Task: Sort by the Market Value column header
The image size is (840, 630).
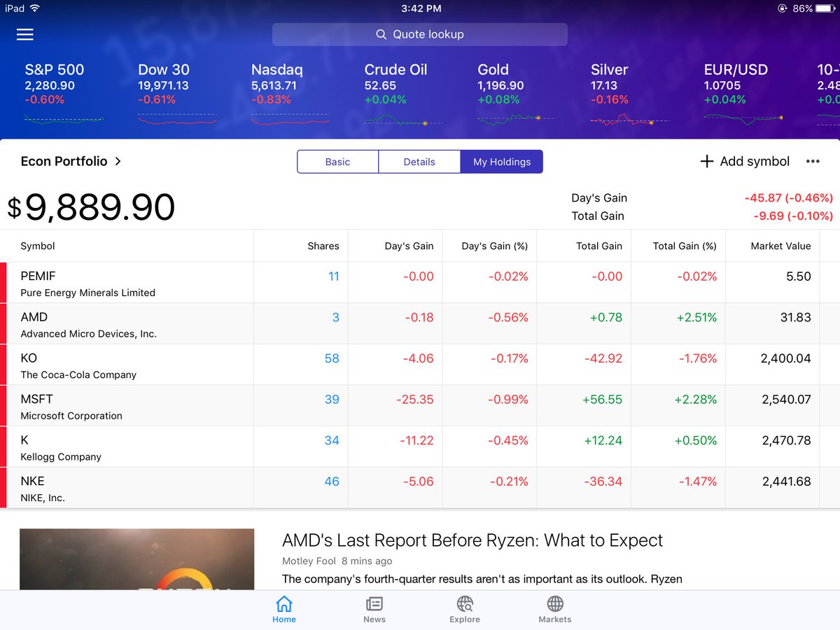Action: tap(780, 246)
